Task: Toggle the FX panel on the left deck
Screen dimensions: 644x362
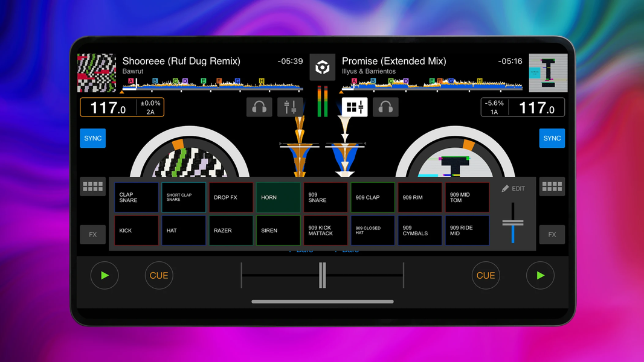Action: coord(92,234)
